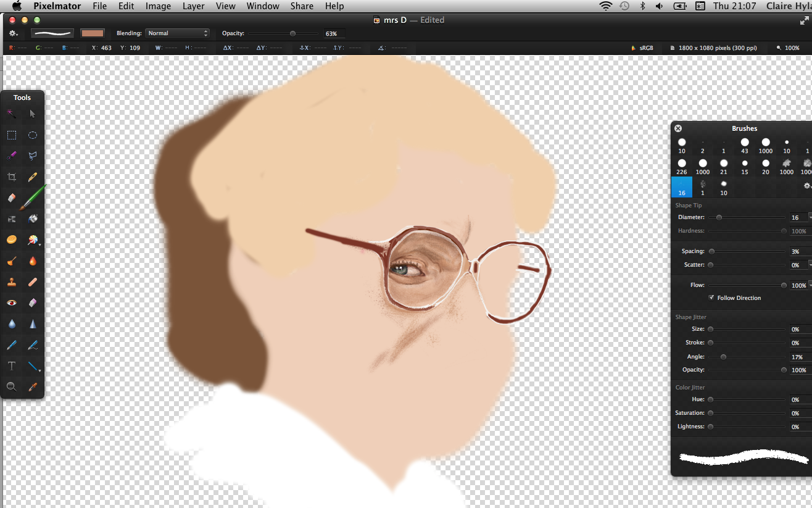Select the Magic Wand tool
The width and height of the screenshot is (812, 508).
coord(12,114)
